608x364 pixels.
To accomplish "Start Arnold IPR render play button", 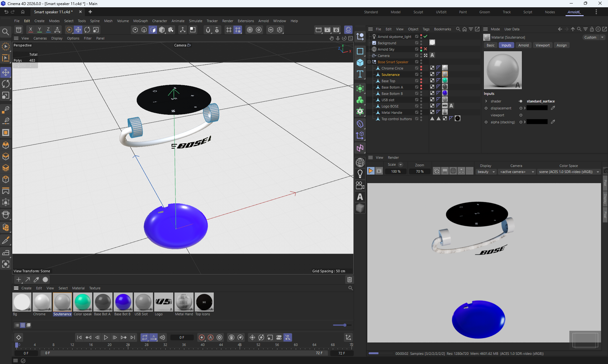I will [370, 171].
